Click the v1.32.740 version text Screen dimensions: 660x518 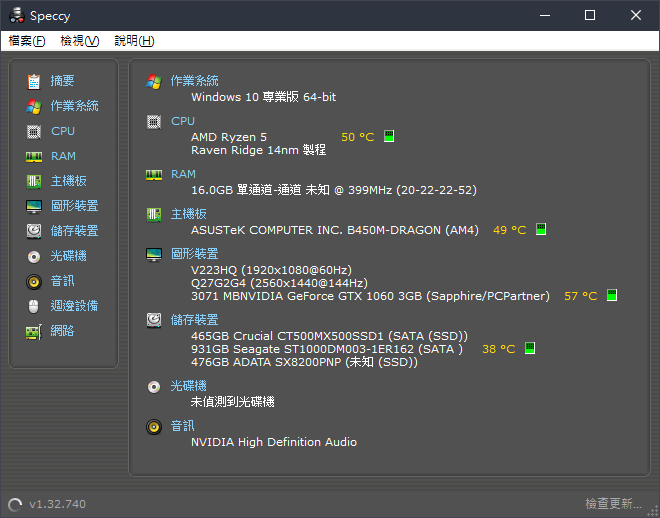point(57,504)
